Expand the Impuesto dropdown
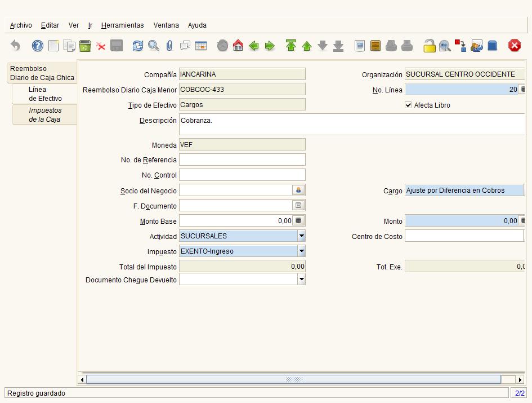Viewport: 532px width, 403px height. pos(301,251)
